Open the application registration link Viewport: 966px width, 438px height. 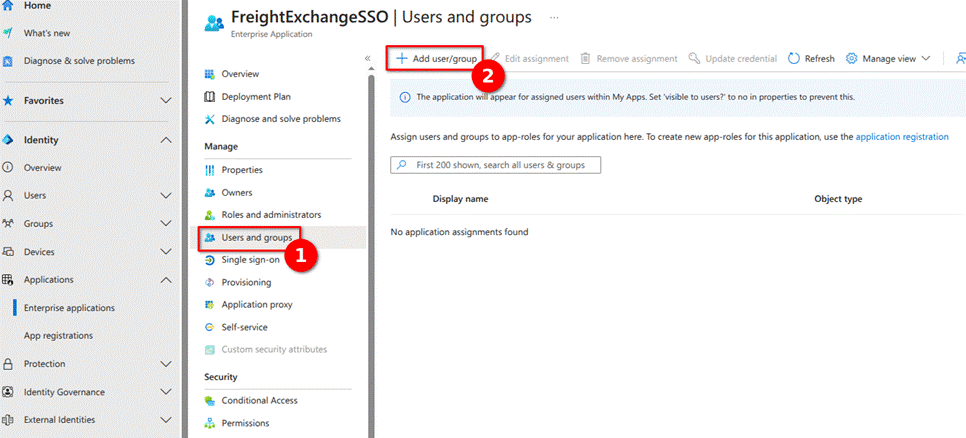[x=902, y=137]
